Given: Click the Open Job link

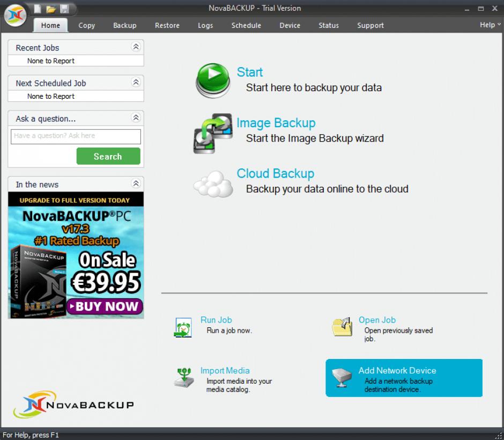Looking at the screenshot, I should point(377,320).
